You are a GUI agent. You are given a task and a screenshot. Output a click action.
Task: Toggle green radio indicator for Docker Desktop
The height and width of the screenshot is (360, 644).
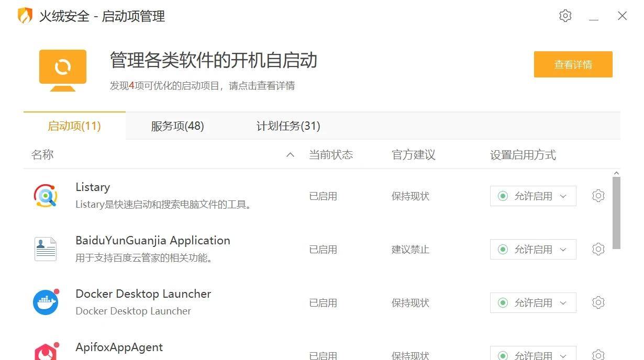point(503,303)
